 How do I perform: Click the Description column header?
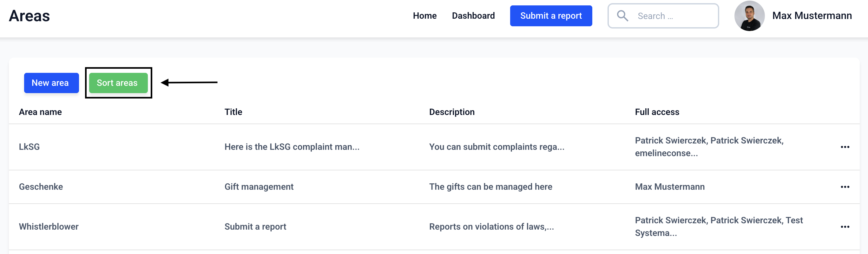(x=451, y=112)
